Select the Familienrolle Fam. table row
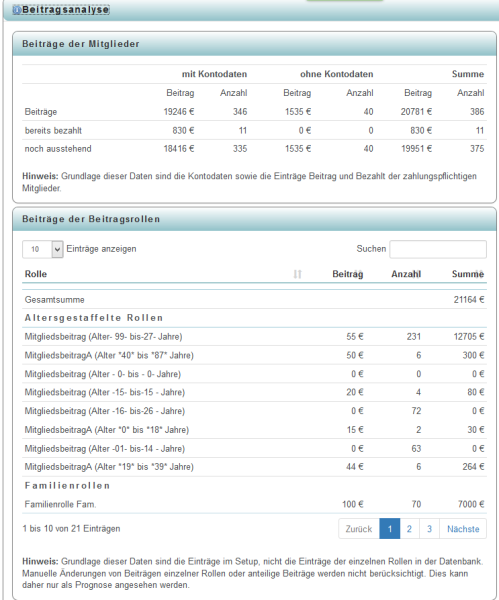The height and width of the screenshot is (600, 499). click(254, 504)
